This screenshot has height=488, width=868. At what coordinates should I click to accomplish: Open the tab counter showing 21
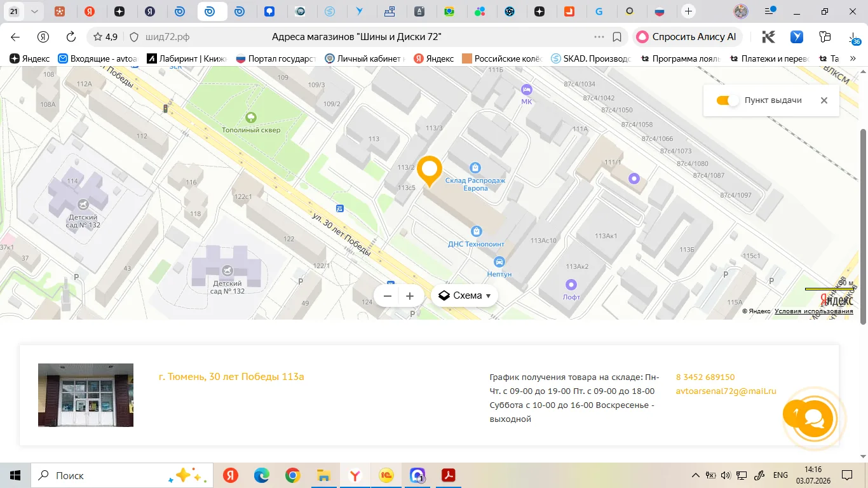14,11
